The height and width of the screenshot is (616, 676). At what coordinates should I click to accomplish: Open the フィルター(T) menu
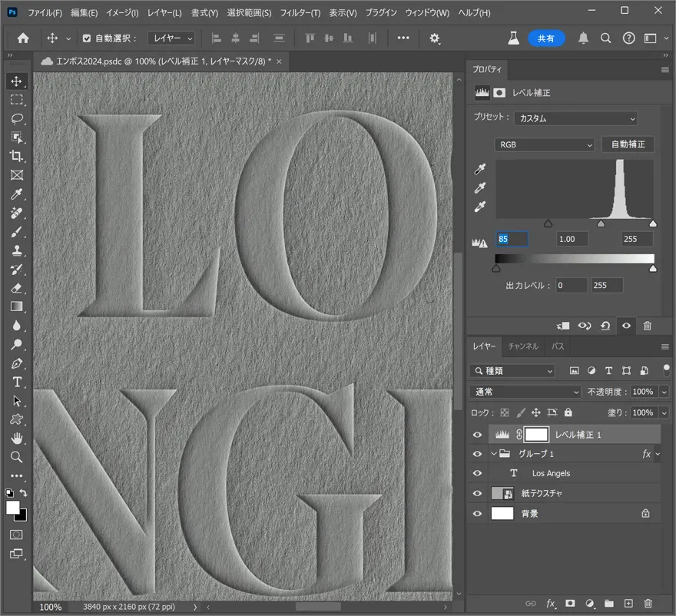(300, 13)
